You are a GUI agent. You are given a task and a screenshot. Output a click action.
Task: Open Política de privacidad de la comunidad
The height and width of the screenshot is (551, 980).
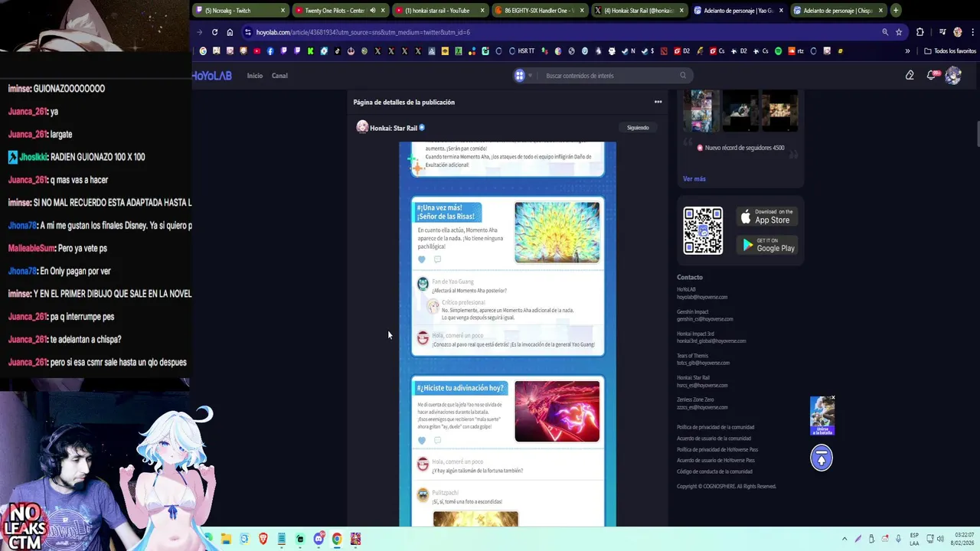coord(715,427)
